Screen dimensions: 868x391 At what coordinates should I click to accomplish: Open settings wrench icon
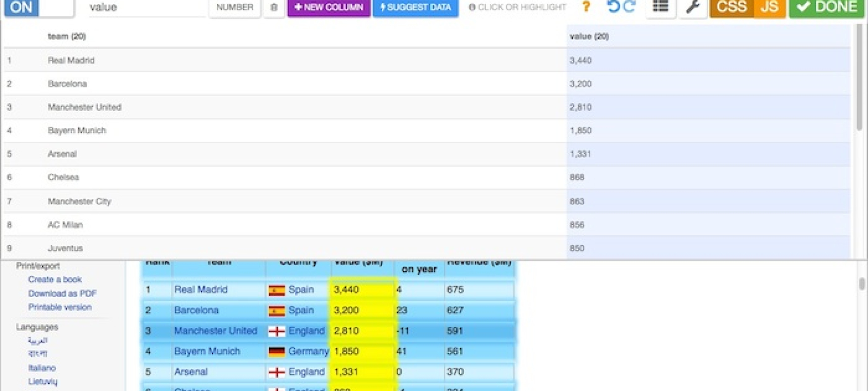692,7
